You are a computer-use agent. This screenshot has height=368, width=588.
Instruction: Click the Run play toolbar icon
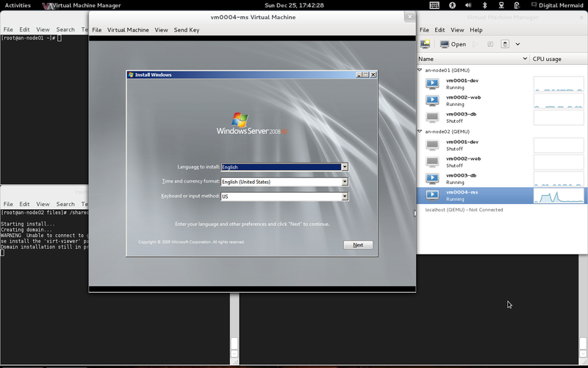[476, 44]
